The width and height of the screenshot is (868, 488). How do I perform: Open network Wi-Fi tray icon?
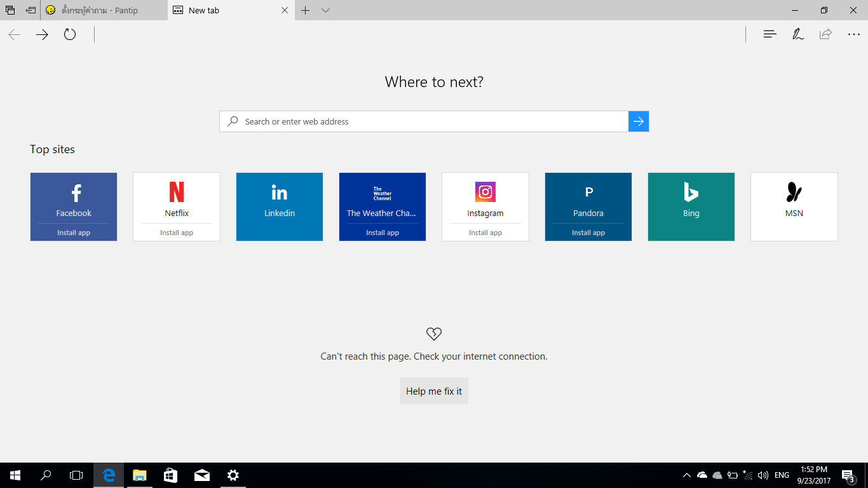[x=748, y=475]
